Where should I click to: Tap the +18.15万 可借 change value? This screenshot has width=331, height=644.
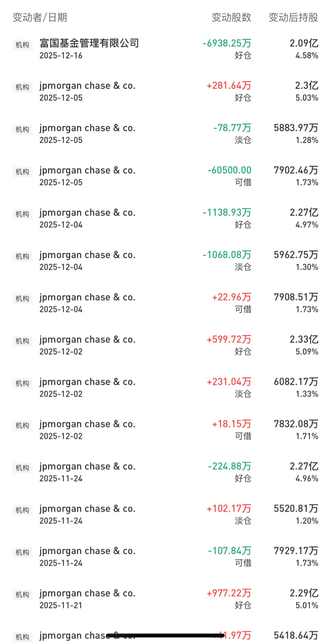231,424
